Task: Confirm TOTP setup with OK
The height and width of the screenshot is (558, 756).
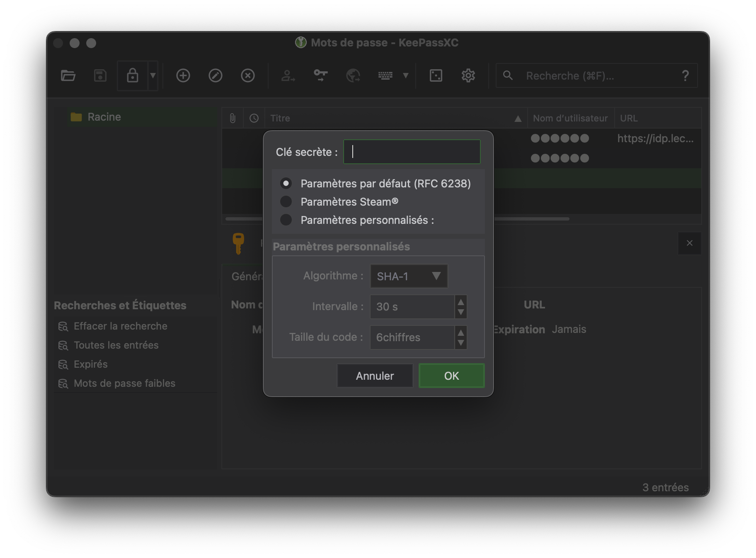Action: pos(451,376)
